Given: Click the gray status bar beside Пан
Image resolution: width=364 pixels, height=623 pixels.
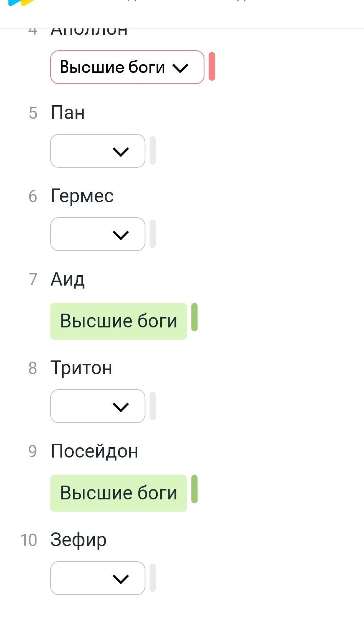Looking at the screenshot, I should (153, 150).
